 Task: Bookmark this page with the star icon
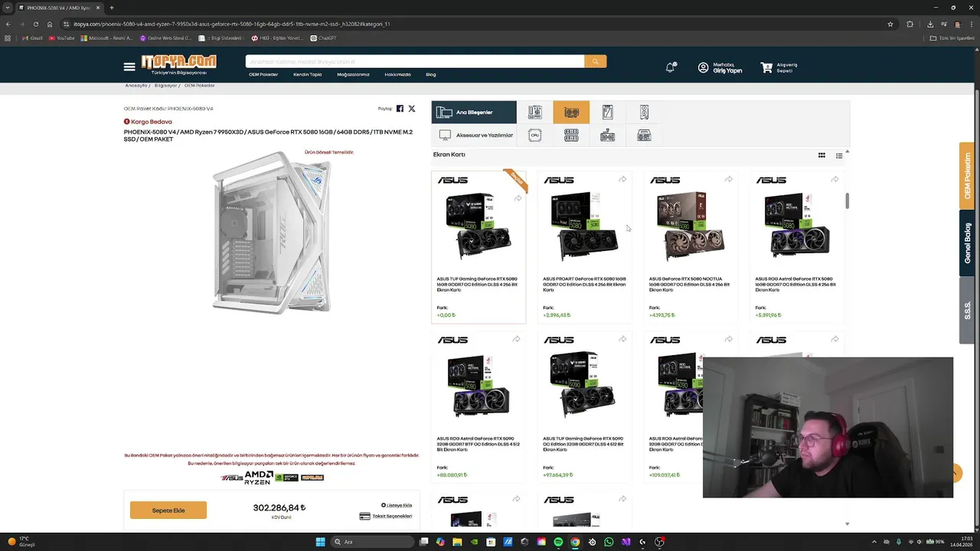[890, 24]
